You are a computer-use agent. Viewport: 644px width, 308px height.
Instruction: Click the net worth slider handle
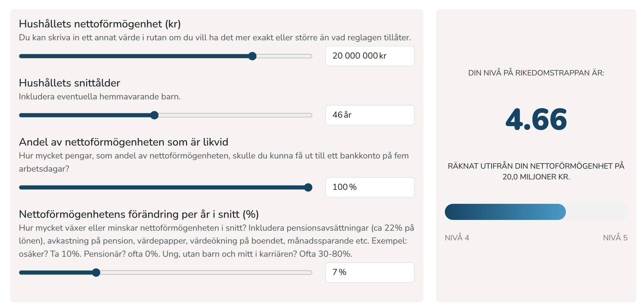252,56
